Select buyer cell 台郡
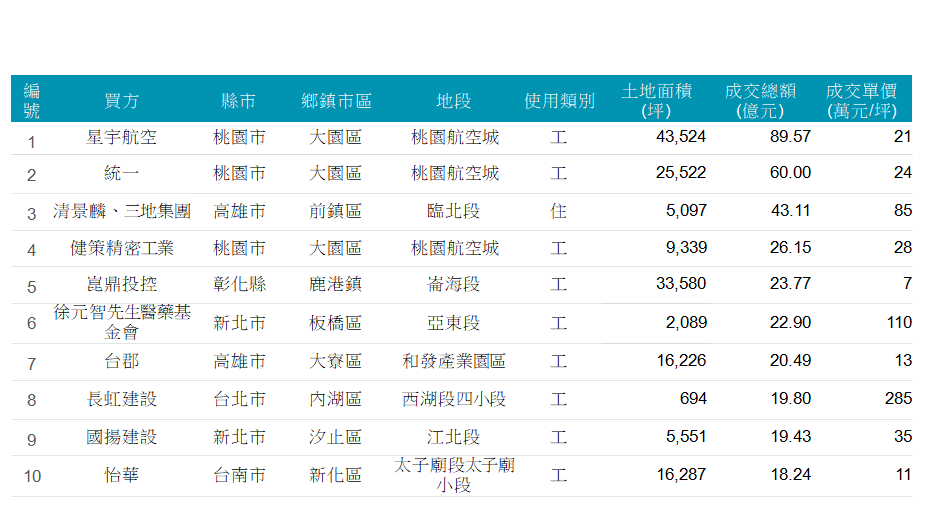The width and height of the screenshot is (925, 508). 122,361
